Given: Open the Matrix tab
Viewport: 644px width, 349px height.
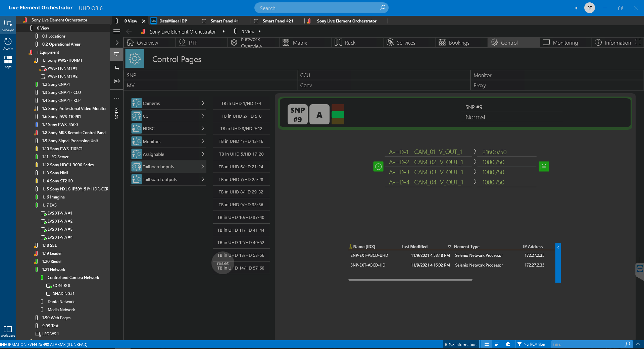Looking at the screenshot, I should (305, 43).
